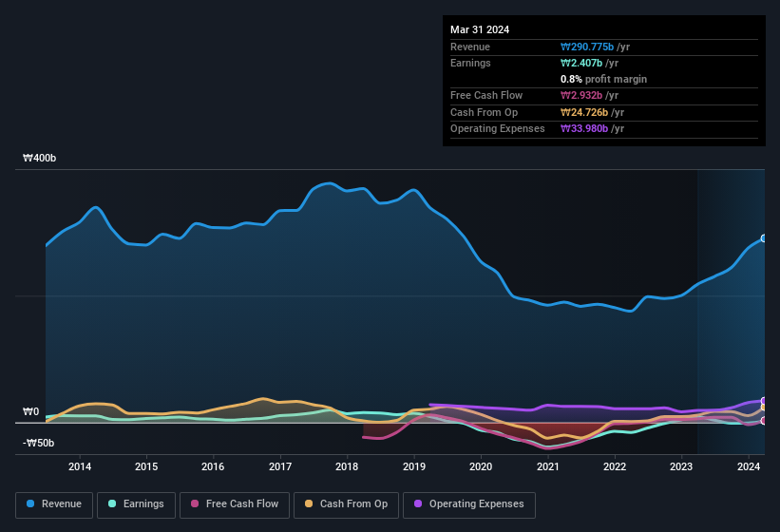Click the ₩0 y-axis label
Image resolution: width=780 pixels, height=532 pixels.
pos(30,411)
